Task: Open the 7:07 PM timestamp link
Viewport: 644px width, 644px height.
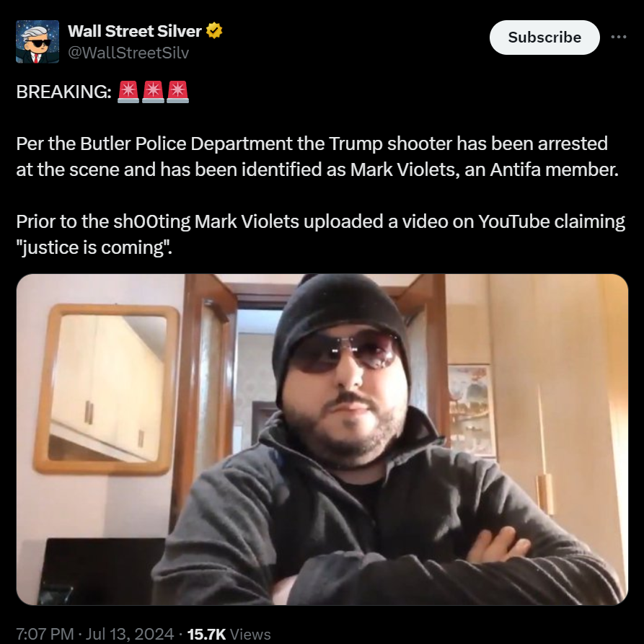Action: click(45, 634)
